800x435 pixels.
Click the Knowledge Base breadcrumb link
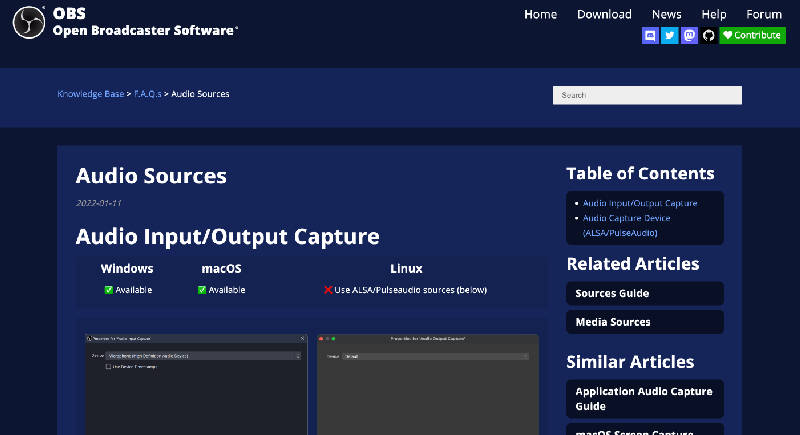(90, 94)
